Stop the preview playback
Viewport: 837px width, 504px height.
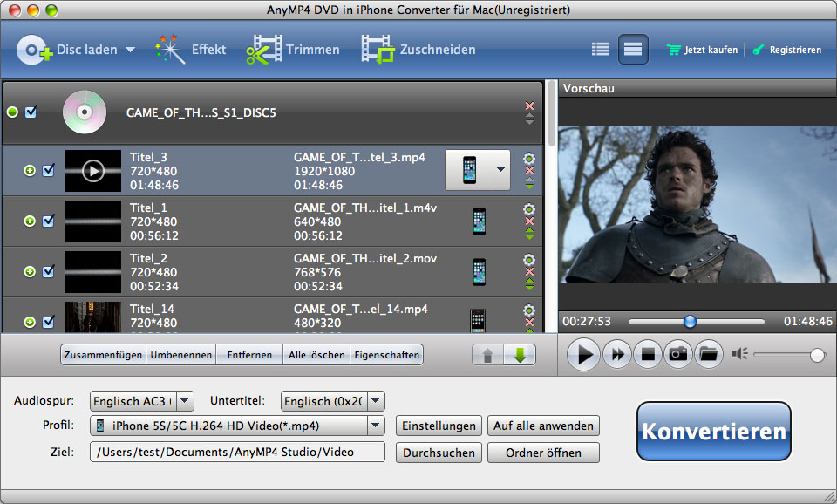[648, 354]
